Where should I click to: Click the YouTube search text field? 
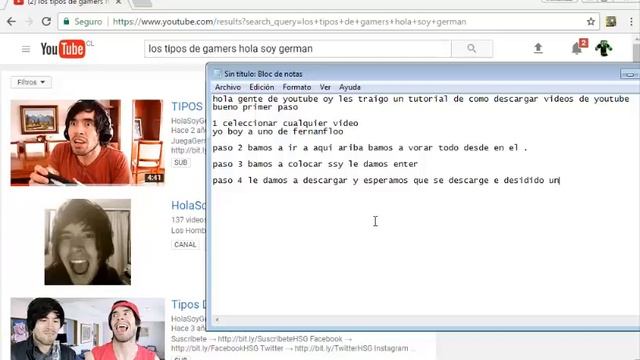pos(298,49)
